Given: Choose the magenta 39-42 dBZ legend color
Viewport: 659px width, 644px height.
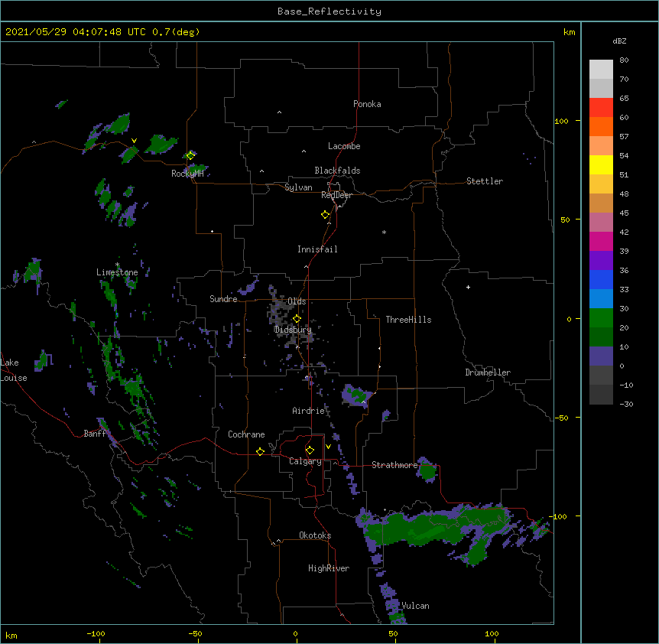Looking at the screenshot, I should [601, 241].
